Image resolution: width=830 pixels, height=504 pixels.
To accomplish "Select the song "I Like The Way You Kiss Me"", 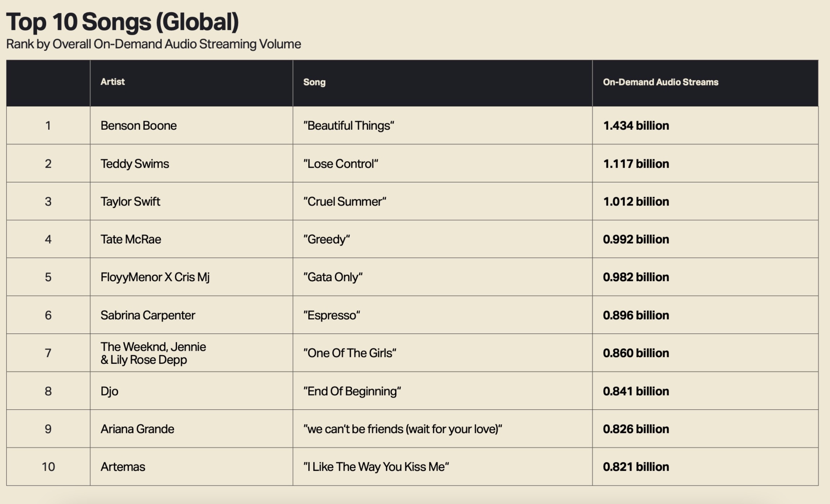I will pos(376,467).
